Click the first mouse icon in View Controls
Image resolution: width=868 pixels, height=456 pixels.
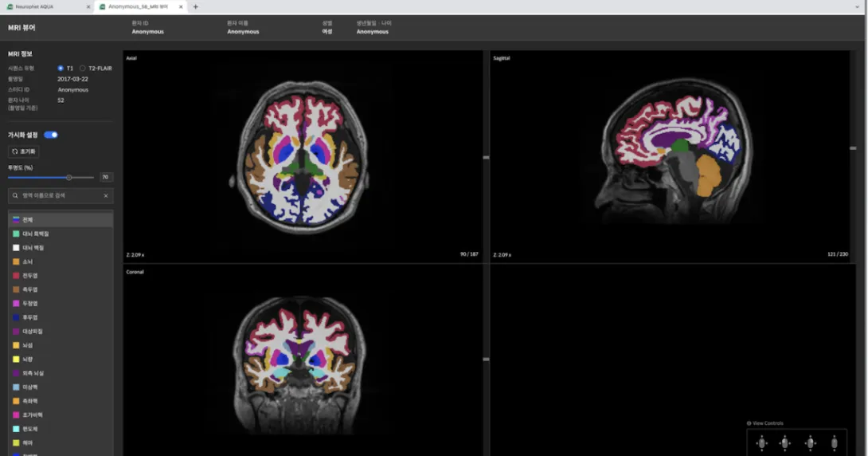pos(761,443)
